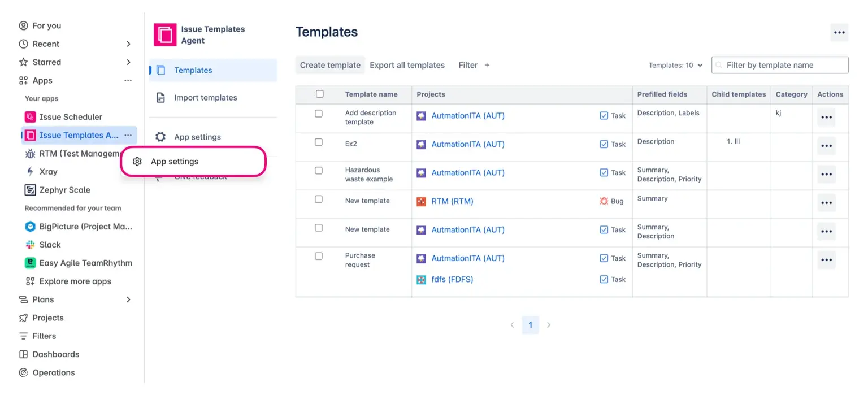Open actions menu for Ex2 template row
The height and width of the screenshot is (395, 868).
826,146
